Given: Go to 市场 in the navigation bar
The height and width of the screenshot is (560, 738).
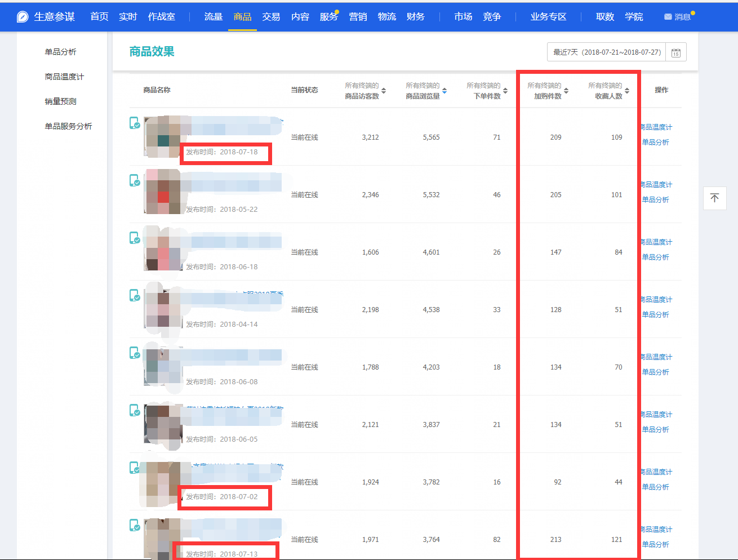Looking at the screenshot, I should click(463, 17).
